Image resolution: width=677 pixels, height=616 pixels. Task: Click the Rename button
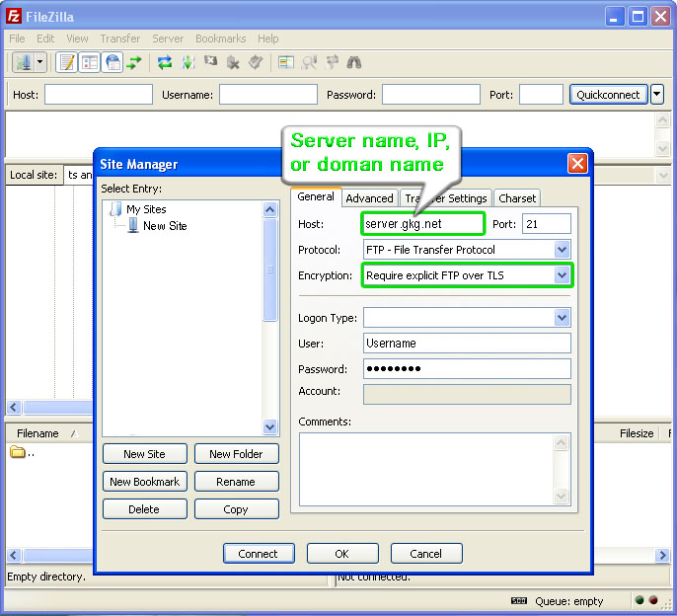[236, 482]
